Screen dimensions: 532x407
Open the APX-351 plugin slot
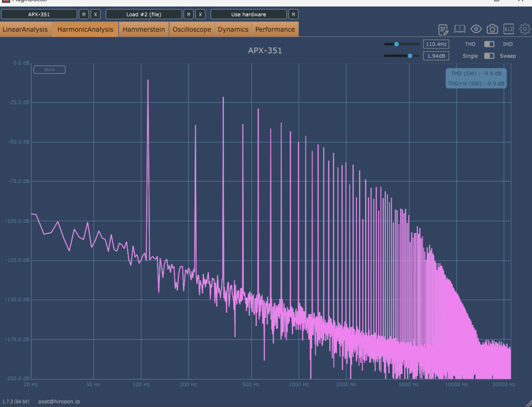click(39, 14)
